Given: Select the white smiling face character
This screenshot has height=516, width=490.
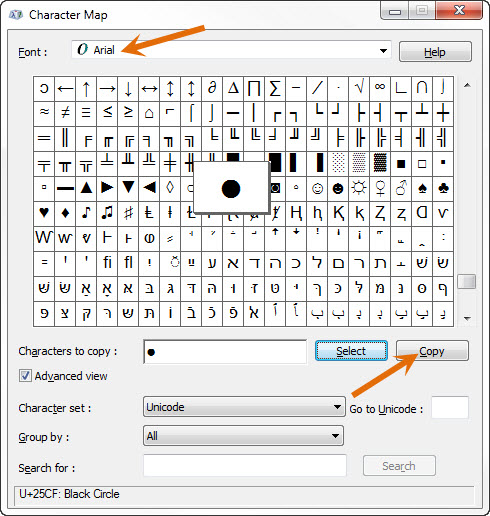Looking at the screenshot, I should tap(317, 189).
